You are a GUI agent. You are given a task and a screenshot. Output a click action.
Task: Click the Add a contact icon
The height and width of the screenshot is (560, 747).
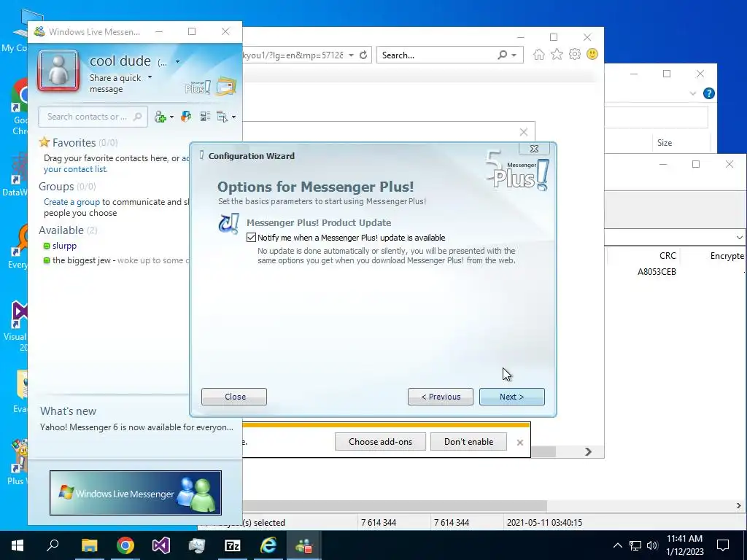160,117
